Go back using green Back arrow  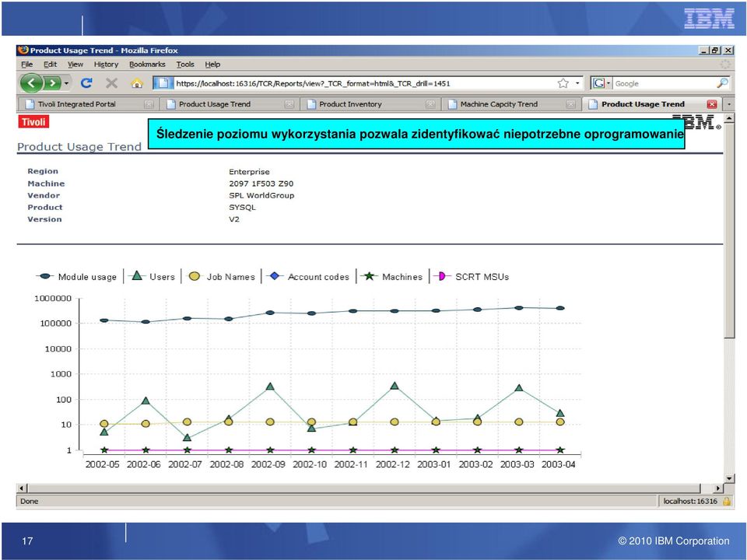[31, 83]
